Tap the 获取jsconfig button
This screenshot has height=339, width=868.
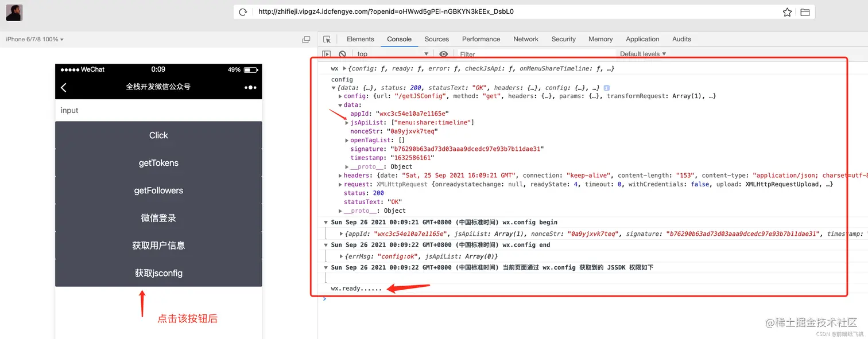(x=158, y=273)
